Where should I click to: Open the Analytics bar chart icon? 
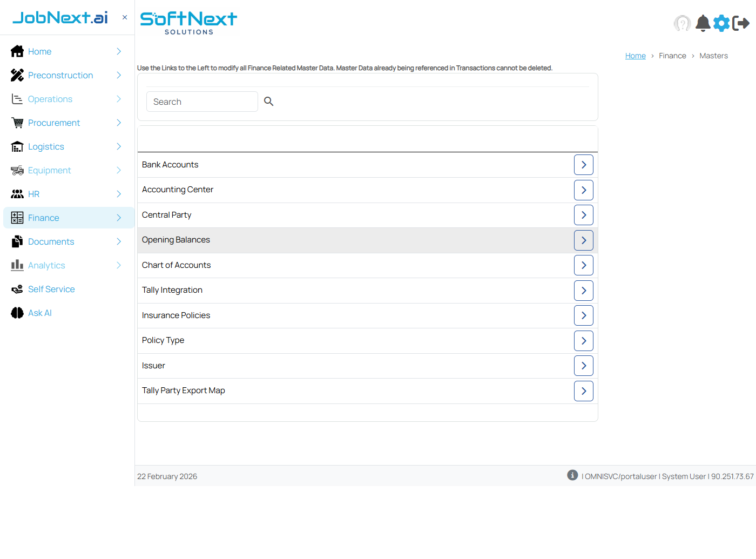17,265
